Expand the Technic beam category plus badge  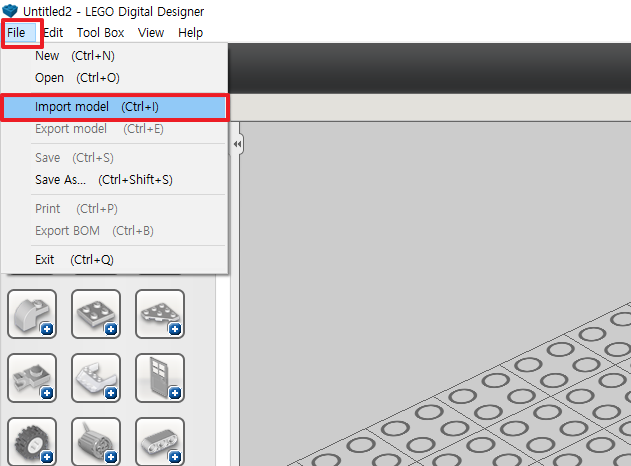coord(175,457)
